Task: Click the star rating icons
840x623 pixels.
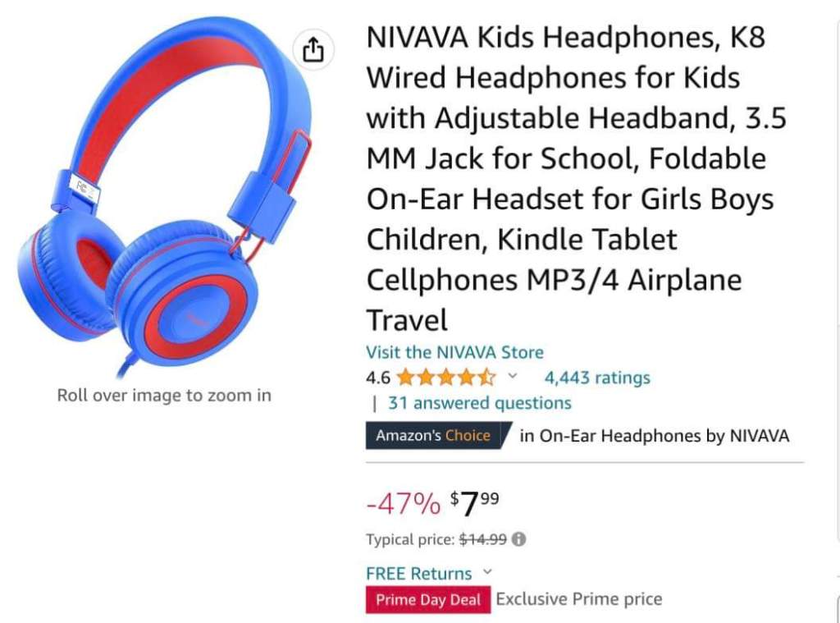Action: point(446,378)
